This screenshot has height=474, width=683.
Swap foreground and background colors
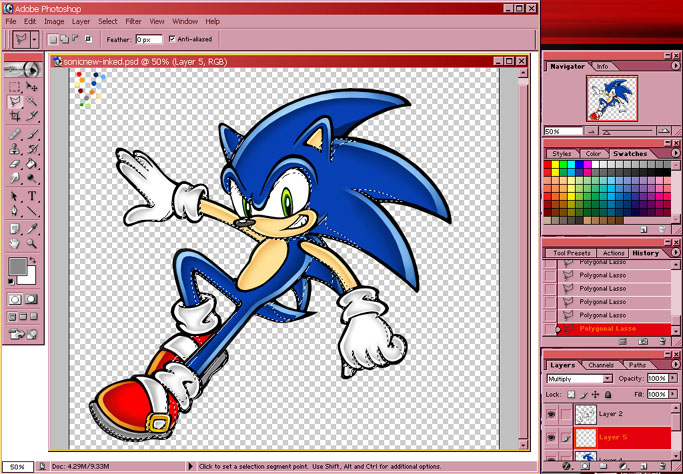click(32, 261)
